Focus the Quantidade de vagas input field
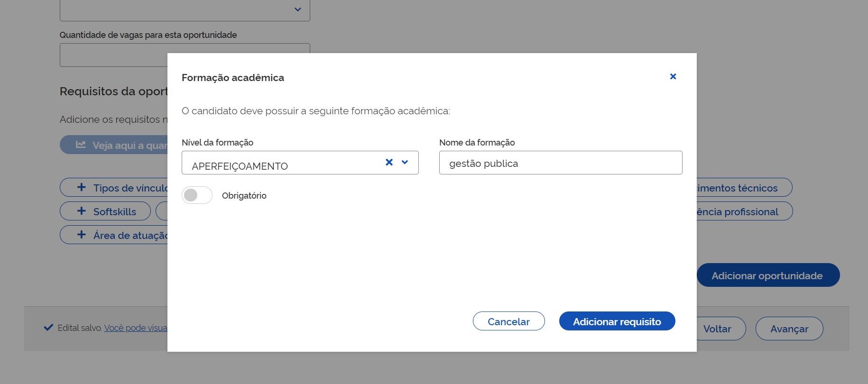Viewport: 868px width, 384px height. coord(114,55)
